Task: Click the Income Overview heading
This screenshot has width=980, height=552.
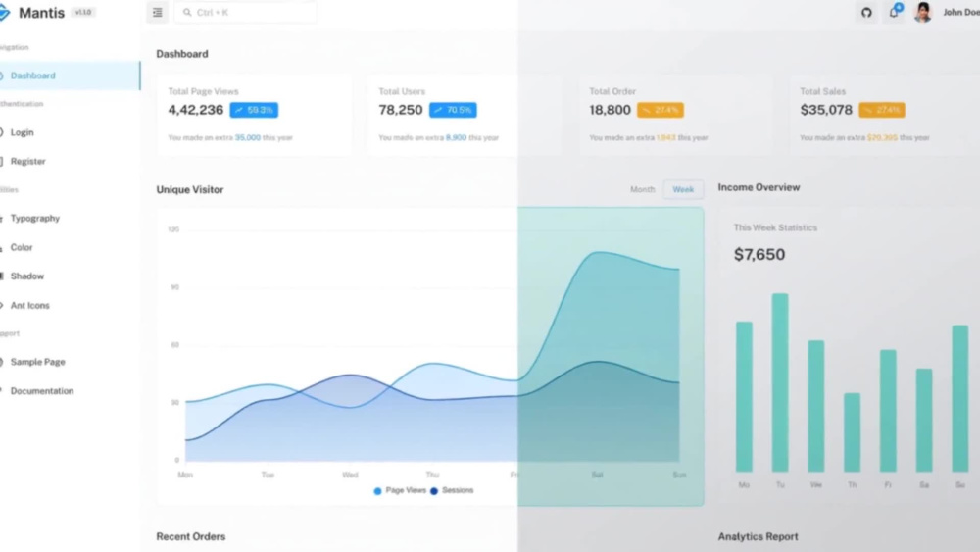Action: click(759, 187)
